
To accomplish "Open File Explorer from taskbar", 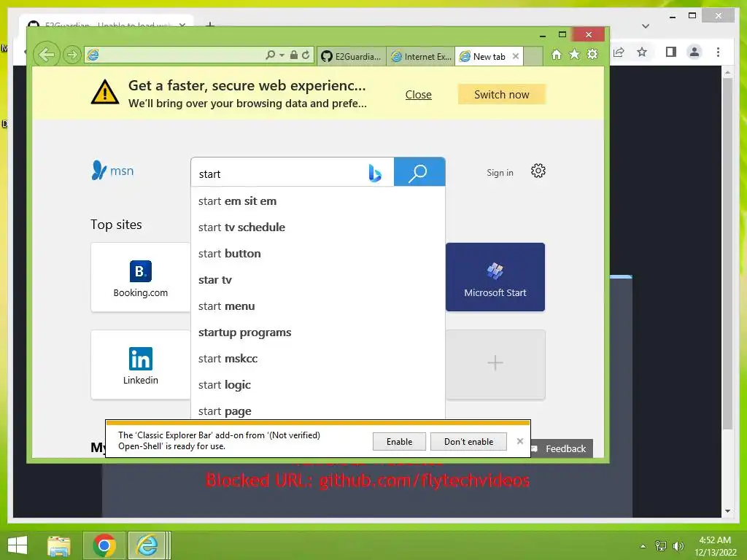I will coord(59,545).
